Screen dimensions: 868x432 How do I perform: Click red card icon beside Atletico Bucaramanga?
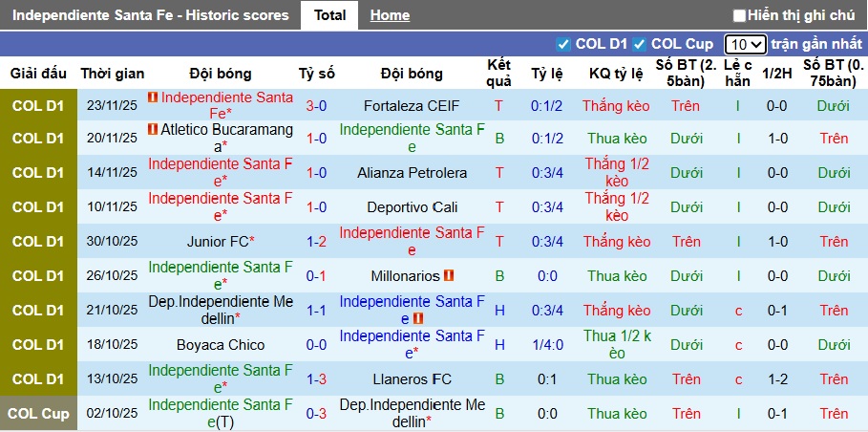[153, 130]
